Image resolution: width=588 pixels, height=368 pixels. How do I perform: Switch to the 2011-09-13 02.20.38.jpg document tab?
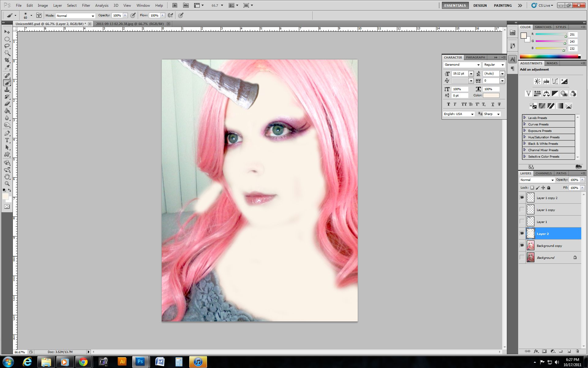[x=130, y=24]
